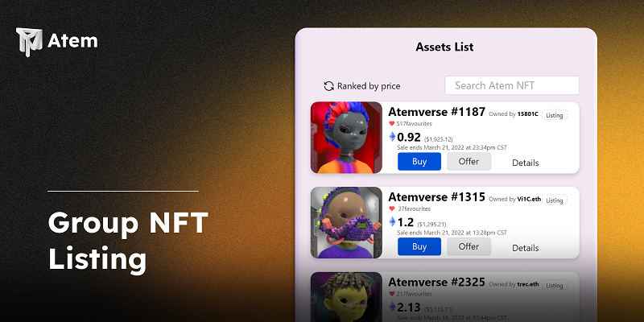The width and height of the screenshot is (644, 322).
Task: Click the Ethereum icon next to 2.13
Action: [x=392, y=307]
